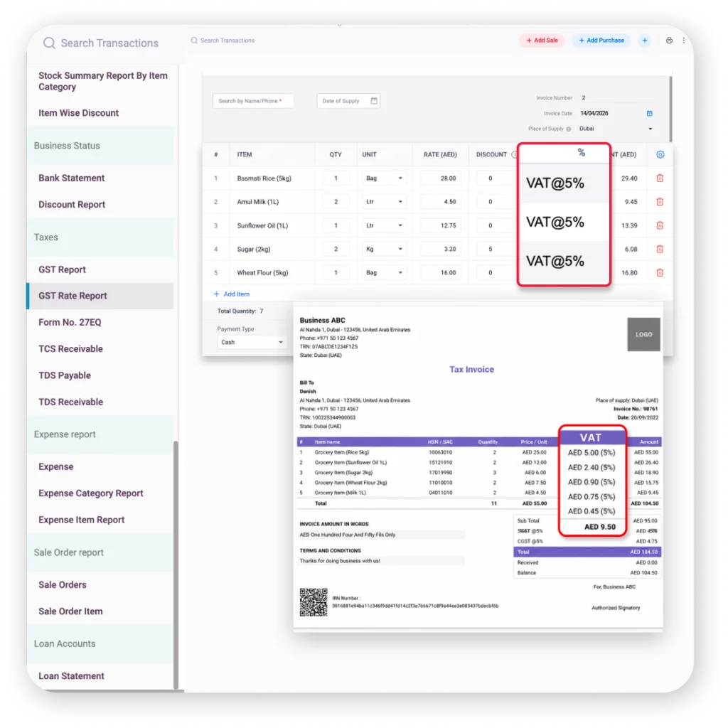This screenshot has height=728, width=728.
Task: Click the quantity field for Sugar (2kg)
Action: click(336, 250)
